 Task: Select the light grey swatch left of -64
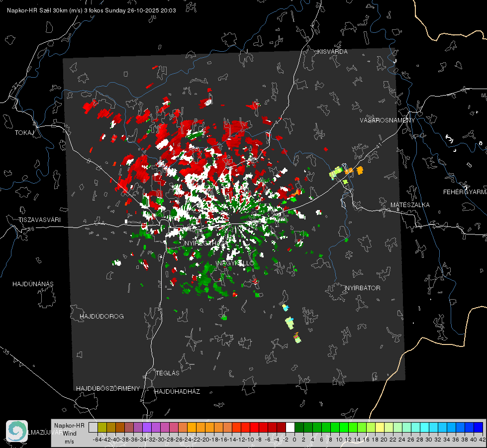(x=93, y=427)
